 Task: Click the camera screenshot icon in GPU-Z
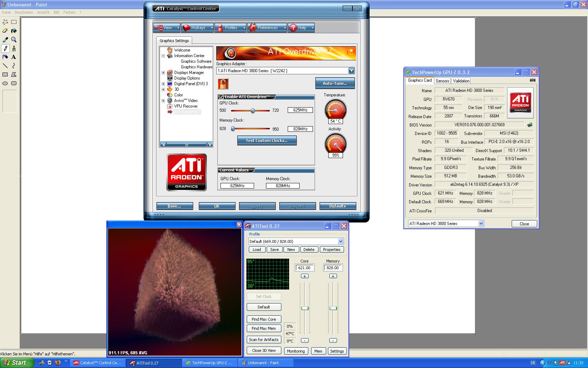pos(532,80)
